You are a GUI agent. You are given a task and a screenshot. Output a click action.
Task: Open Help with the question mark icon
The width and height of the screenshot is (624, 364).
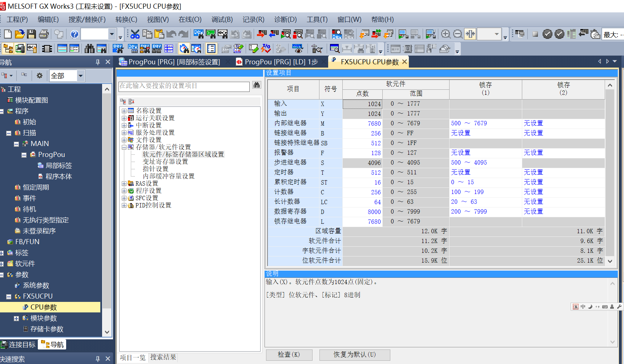coord(75,34)
